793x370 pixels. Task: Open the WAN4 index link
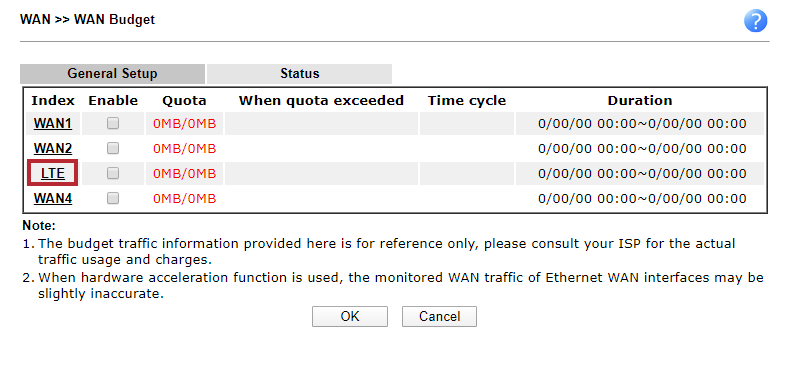53,199
